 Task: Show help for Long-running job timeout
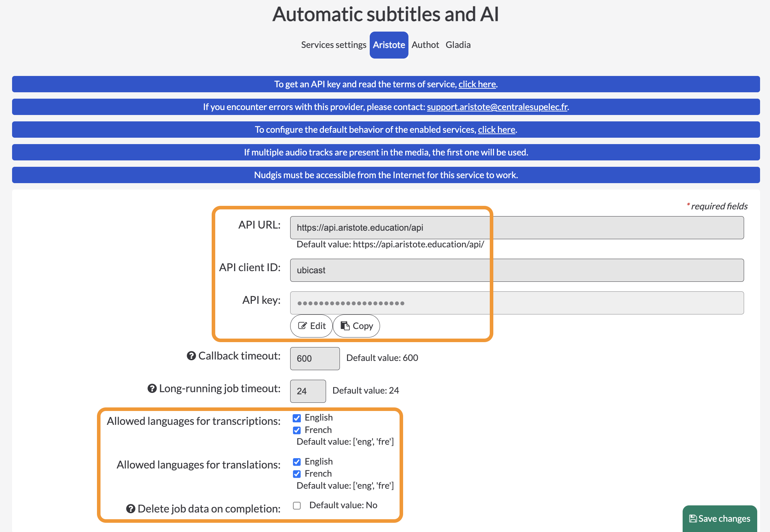[152, 388]
